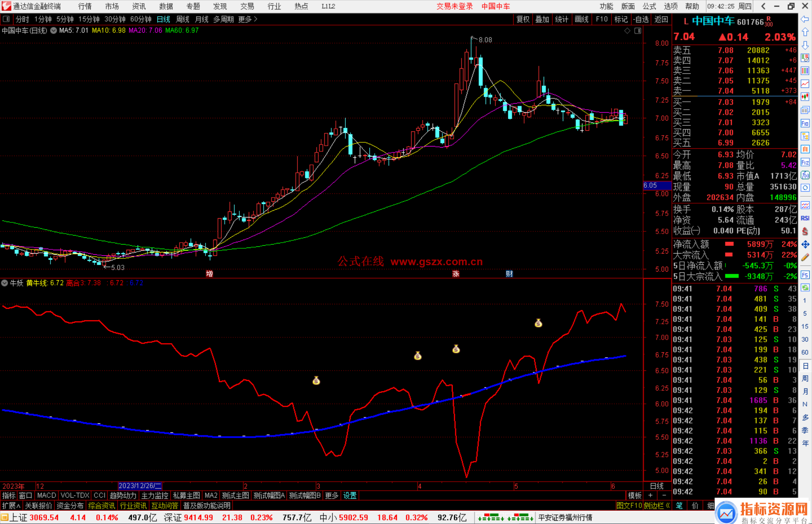Viewport: 812px width, 524px height.
Task: Click the wavy lines indicator icon
Action: click(805, 205)
